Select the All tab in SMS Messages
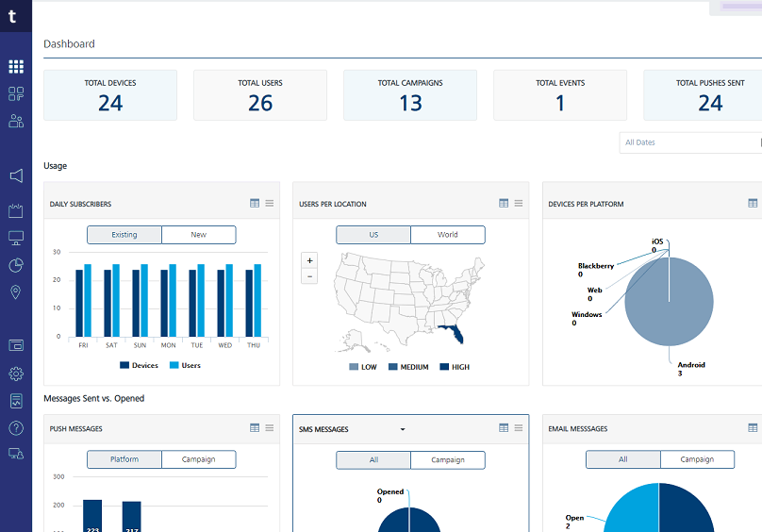This screenshot has height=532, width=762. point(373,459)
